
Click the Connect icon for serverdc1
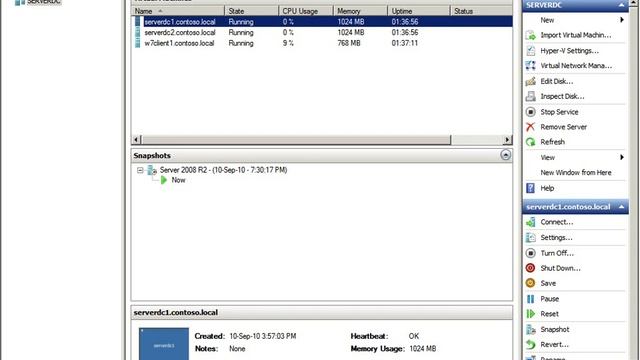(x=530, y=222)
